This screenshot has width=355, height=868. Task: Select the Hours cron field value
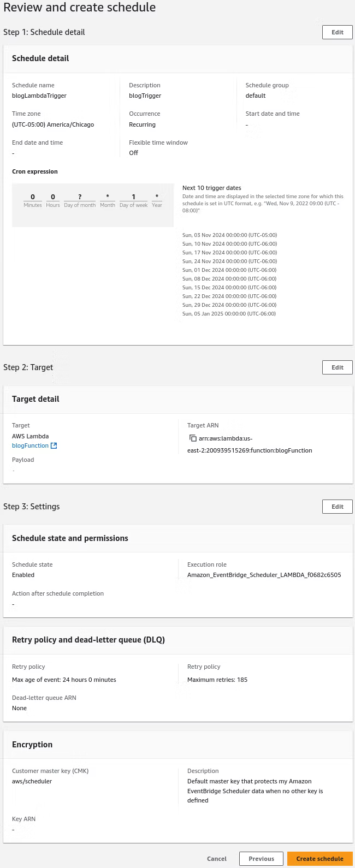[x=53, y=197]
